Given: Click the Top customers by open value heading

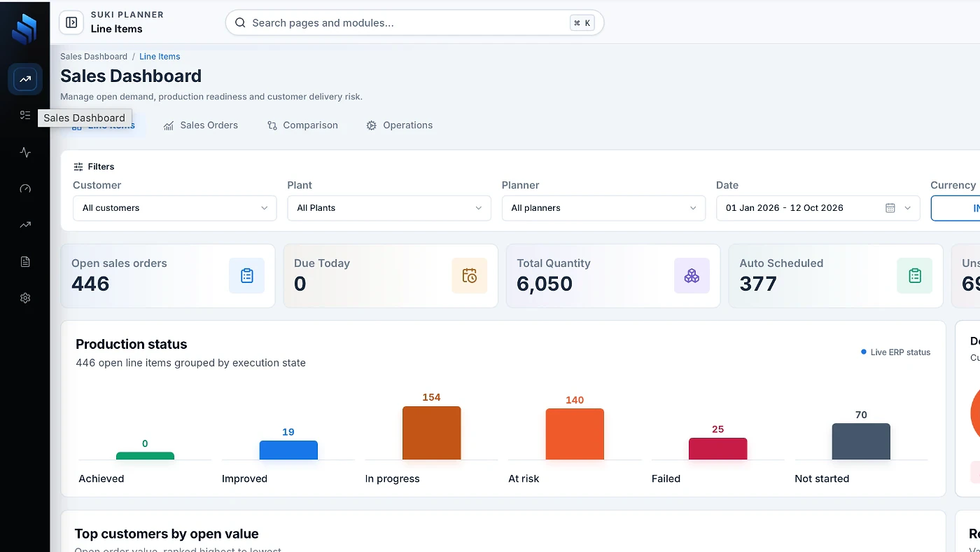Looking at the screenshot, I should [167, 534].
